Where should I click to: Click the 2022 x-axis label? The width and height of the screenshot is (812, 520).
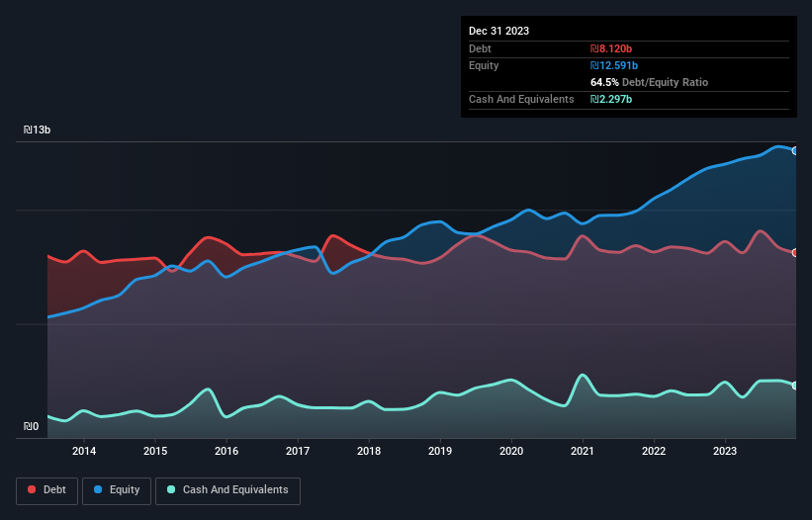click(x=654, y=451)
